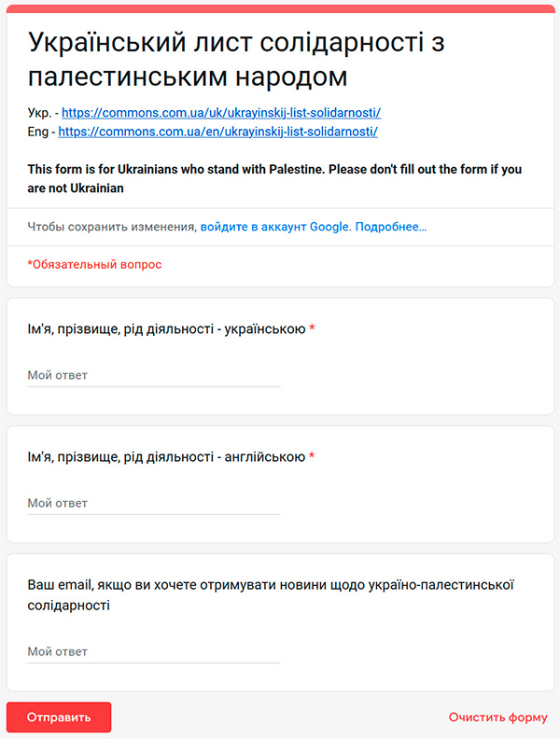Image resolution: width=560 pixels, height=739 pixels.
Task: Open the English commons.com.ua/en letter link
Action: pos(217,132)
